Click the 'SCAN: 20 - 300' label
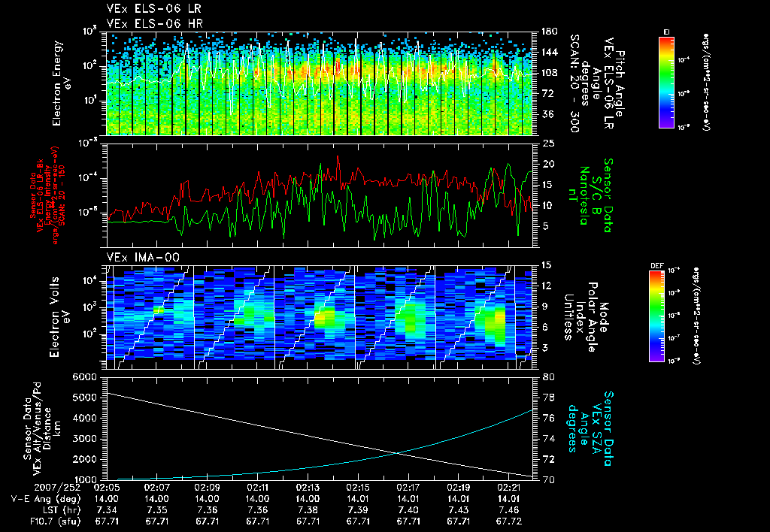 [574, 83]
